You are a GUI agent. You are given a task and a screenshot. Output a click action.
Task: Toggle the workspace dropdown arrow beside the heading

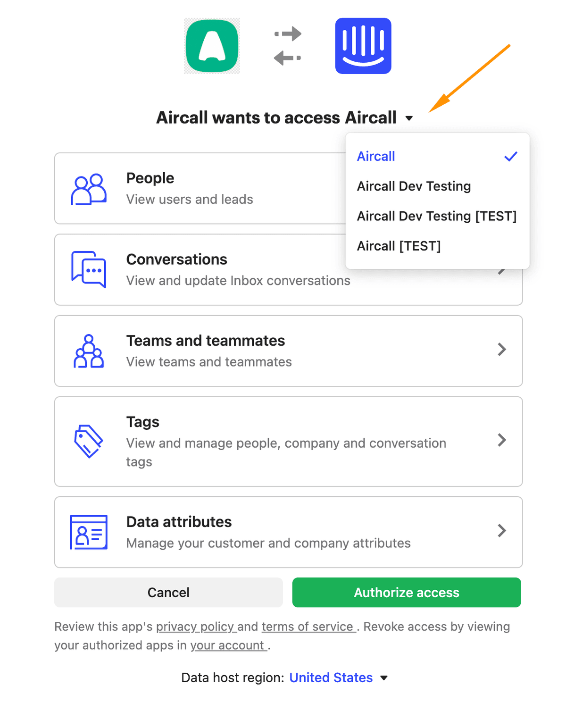pyautogui.click(x=409, y=118)
